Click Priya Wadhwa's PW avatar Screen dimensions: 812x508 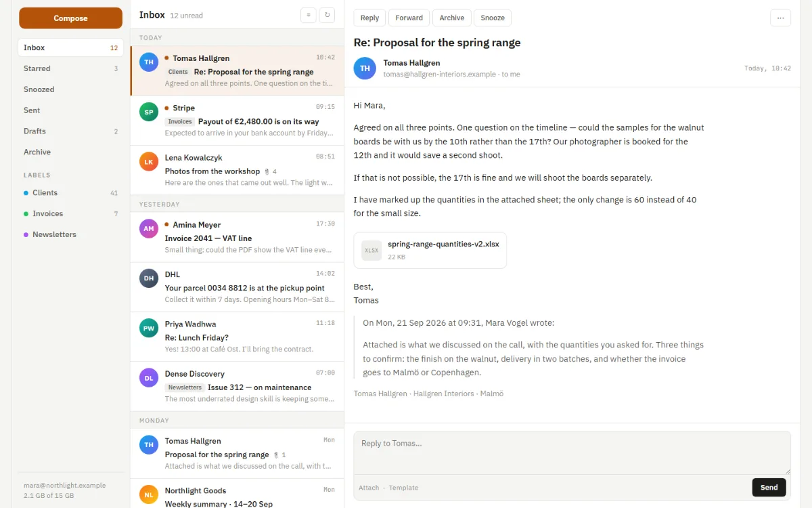click(149, 328)
